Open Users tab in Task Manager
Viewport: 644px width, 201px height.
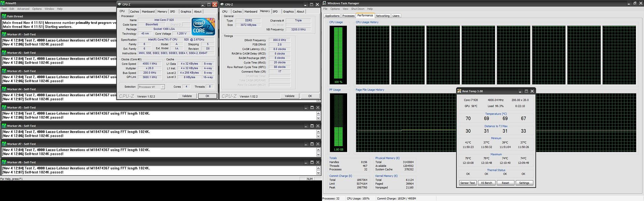tap(396, 16)
